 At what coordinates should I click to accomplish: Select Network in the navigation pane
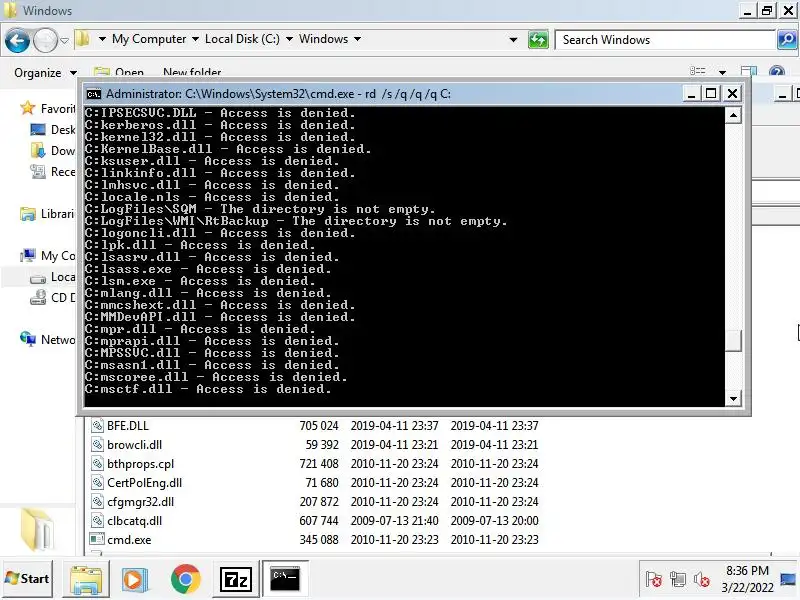47,339
